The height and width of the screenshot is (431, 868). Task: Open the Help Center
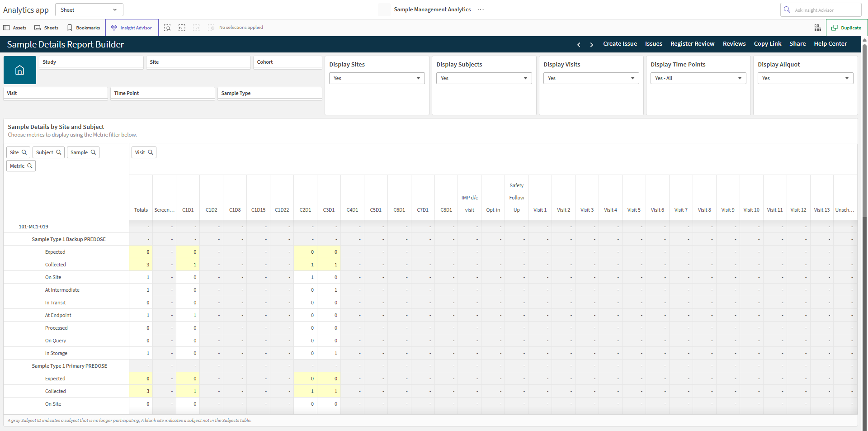pos(830,44)
